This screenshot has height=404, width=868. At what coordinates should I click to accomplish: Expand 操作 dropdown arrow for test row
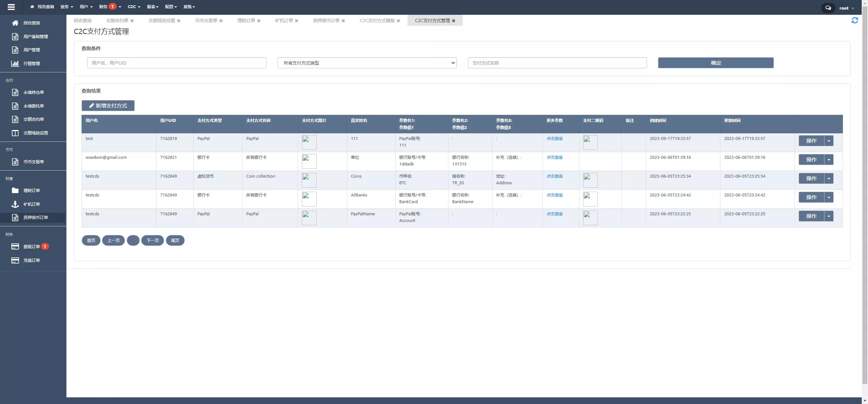click(x=829, y=141)
